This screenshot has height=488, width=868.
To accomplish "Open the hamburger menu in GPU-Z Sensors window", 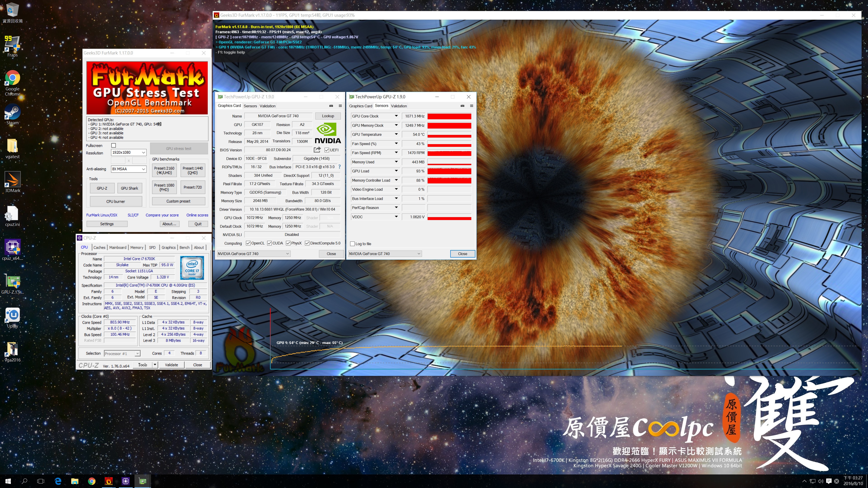I will point(471,106).
